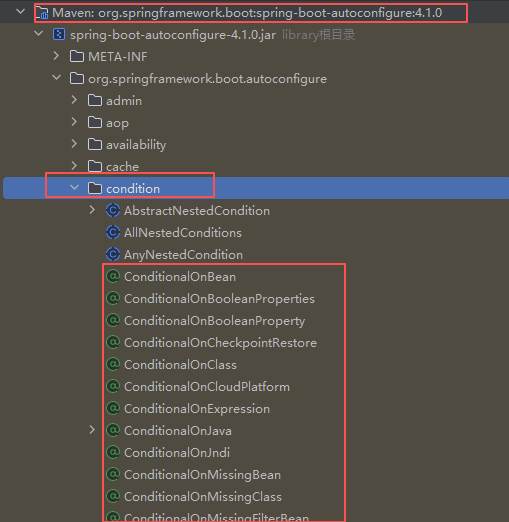Click the ConditionalOnCloudPlatform annotation icon
Screen dimensions: 509x522
tap(113, 386)
